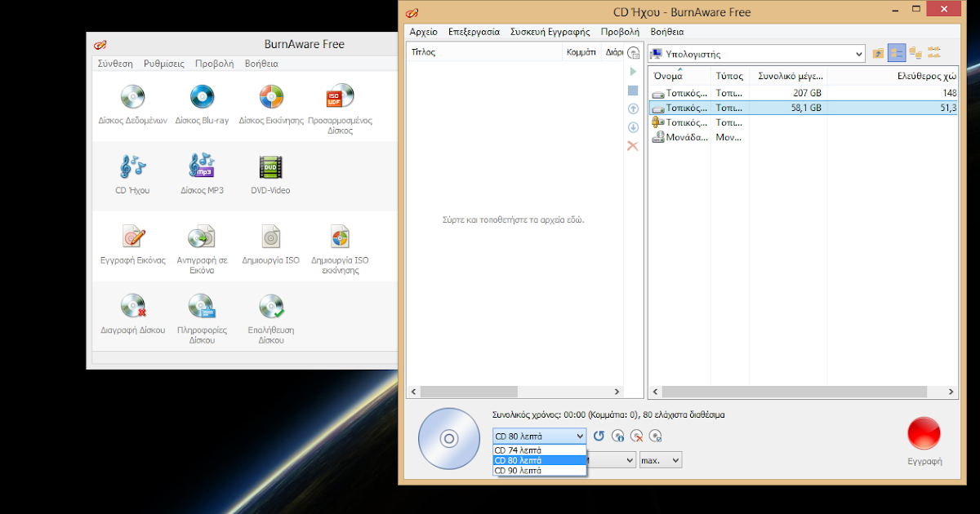Click the folder up-level icon
Viewport: 980px width, 514px height.
pos(879,54)
